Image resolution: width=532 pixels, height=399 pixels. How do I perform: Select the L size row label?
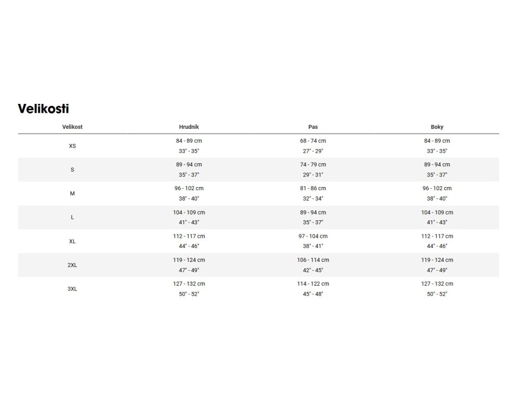72,217
